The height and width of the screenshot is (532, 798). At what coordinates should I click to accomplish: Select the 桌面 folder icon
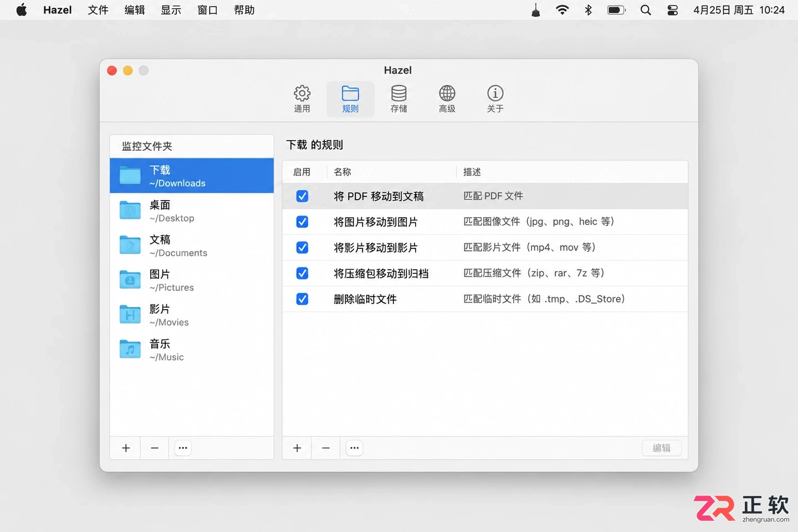pos(130,210)
